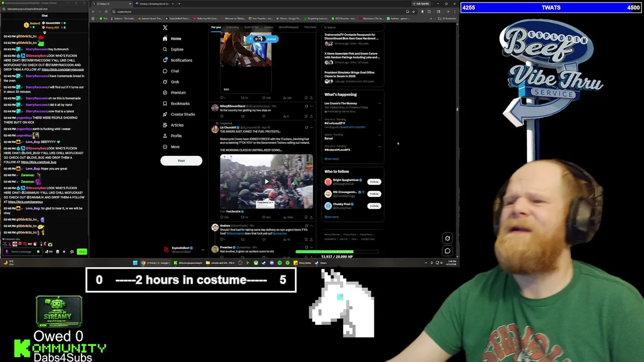Open the Articles icon
This screenshot has width=644, height=362.
(165, 125)
